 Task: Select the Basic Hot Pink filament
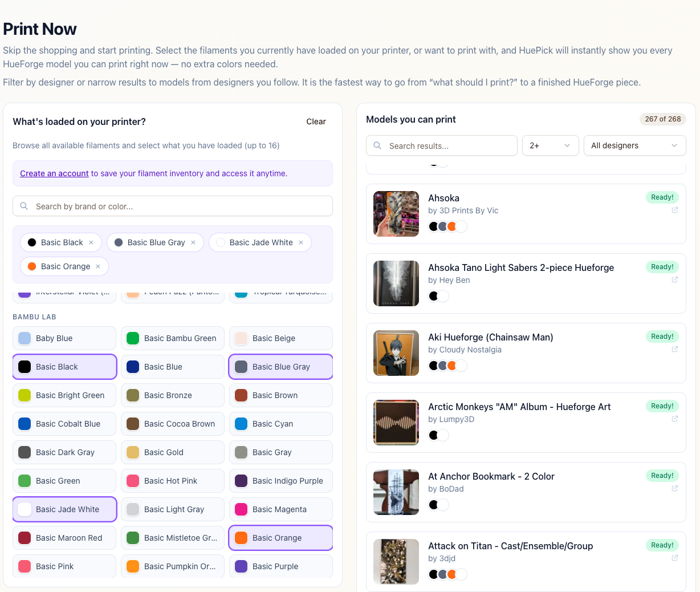173,481
